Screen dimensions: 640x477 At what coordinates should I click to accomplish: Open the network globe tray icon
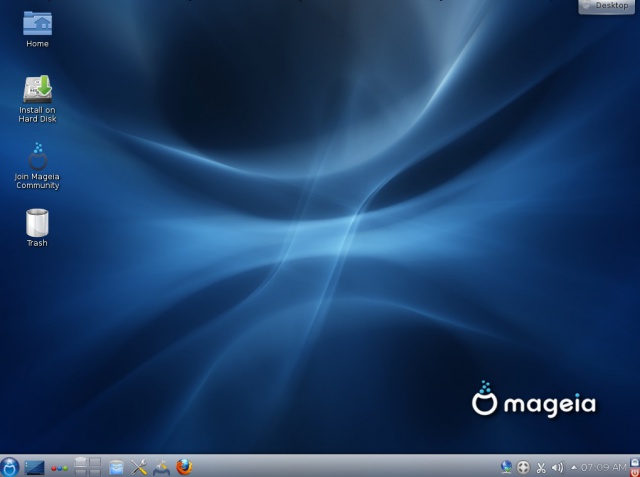click(x=506, y=467)
